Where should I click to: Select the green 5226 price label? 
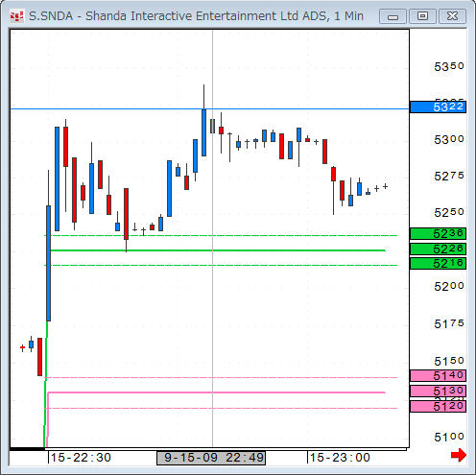[438, 249]
